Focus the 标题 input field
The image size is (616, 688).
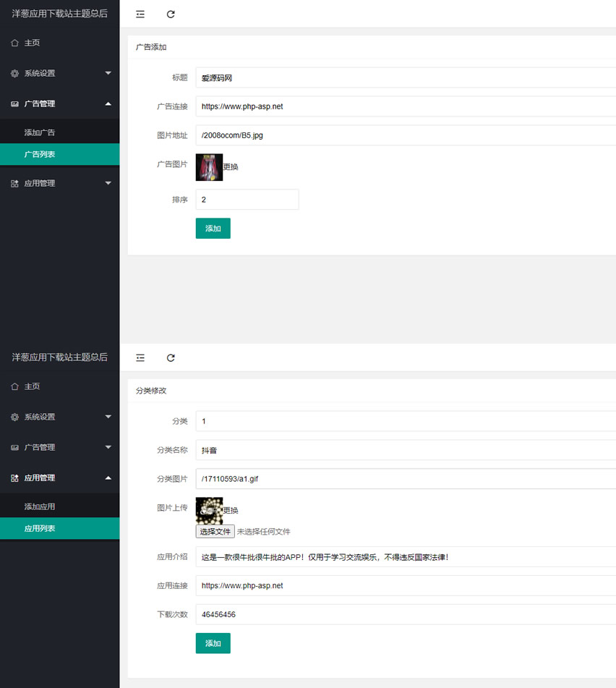[405, 78]
